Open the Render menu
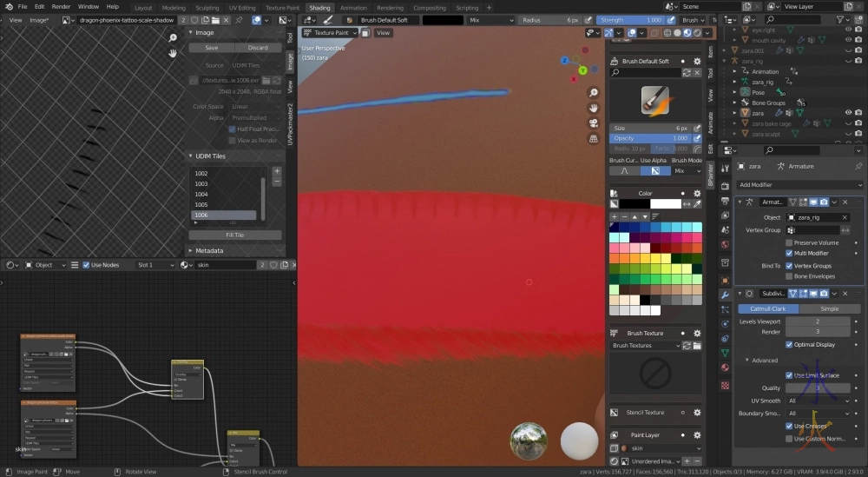 point(61,7)
